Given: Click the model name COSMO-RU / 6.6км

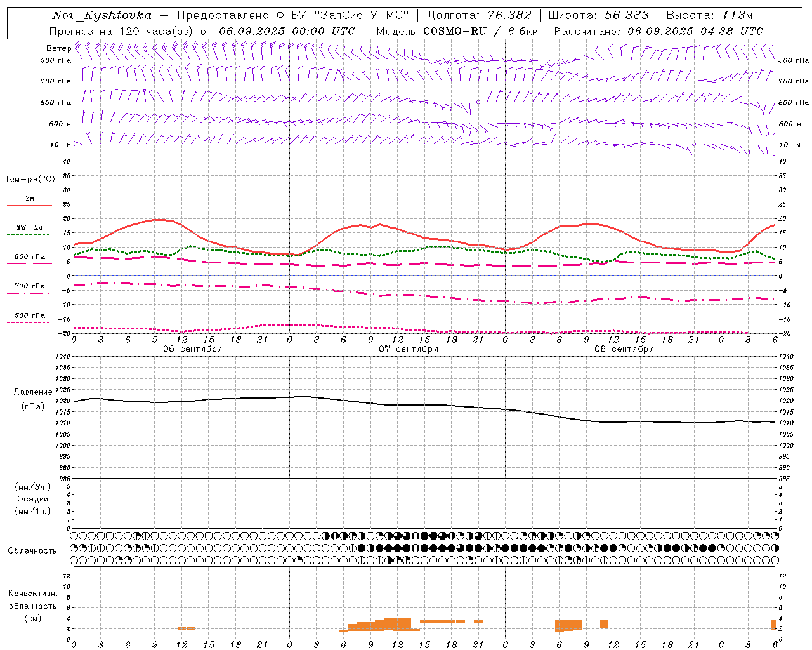Looking at the screenshot, I should (481, 31).
